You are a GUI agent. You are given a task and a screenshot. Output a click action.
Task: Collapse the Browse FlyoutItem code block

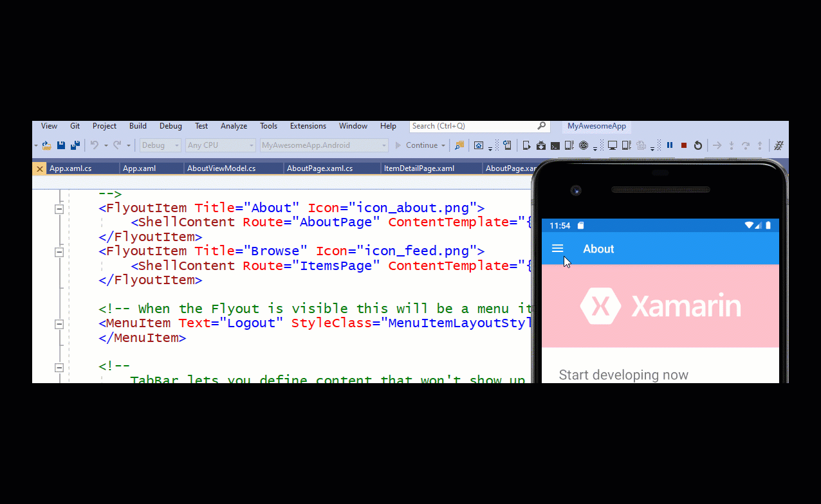pyautogui.click(x=59, y=252)
